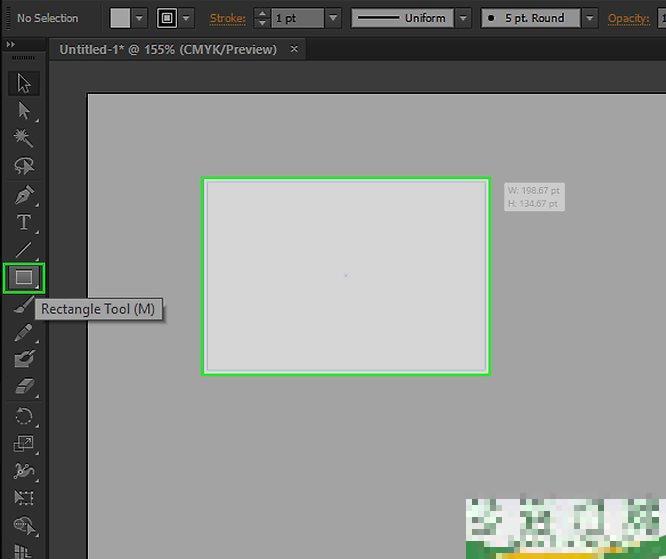
Task: Select the Scale tool
Action: [x=24, y=443]
